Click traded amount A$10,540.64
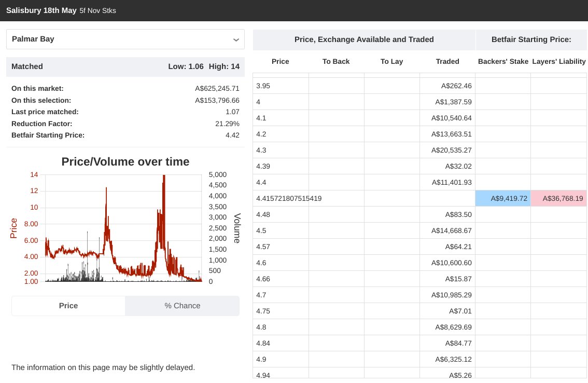 pos(451,118)
